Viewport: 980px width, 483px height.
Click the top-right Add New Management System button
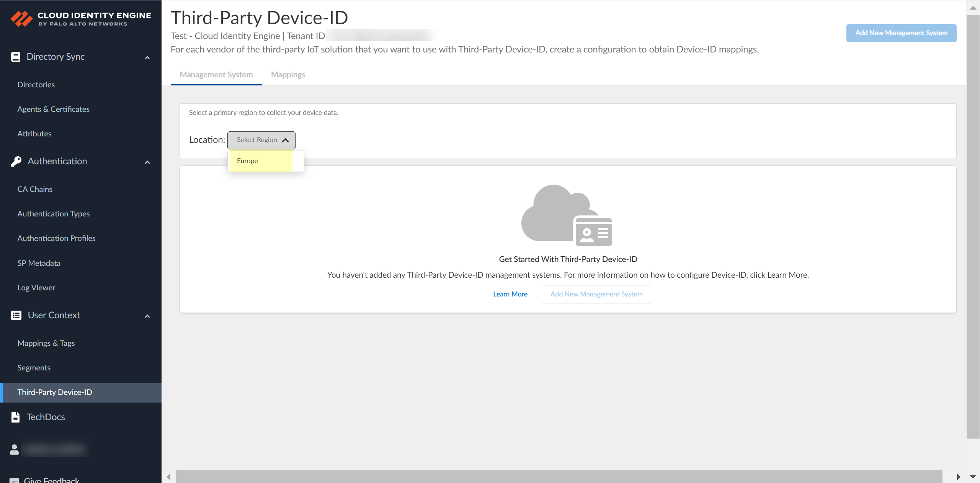pyautogui.click(x=901, y=33)
